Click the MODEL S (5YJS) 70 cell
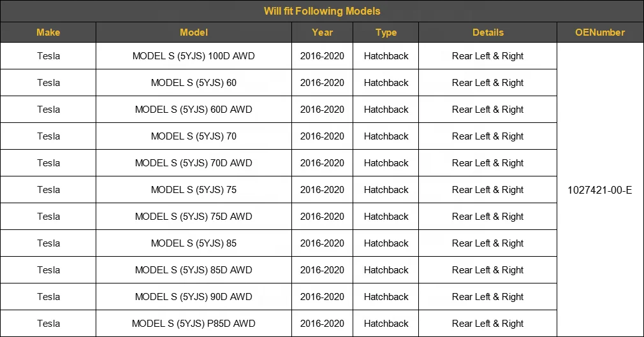Screen dimensions: 644x337 click(194, 136)
